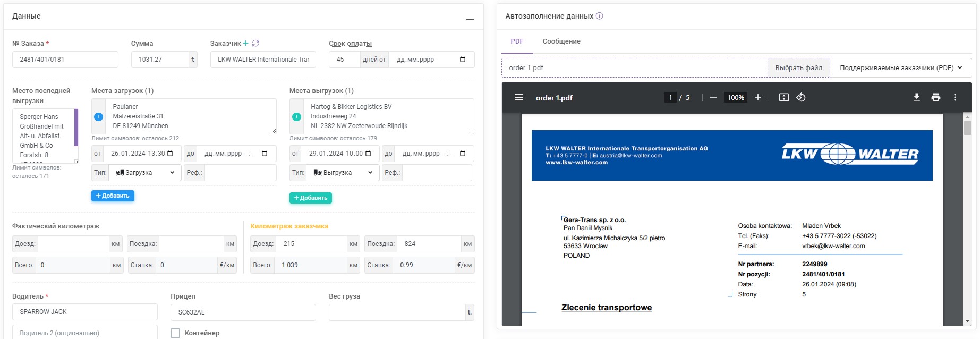Enable the Контейнер checkbox

coord(175,333)
